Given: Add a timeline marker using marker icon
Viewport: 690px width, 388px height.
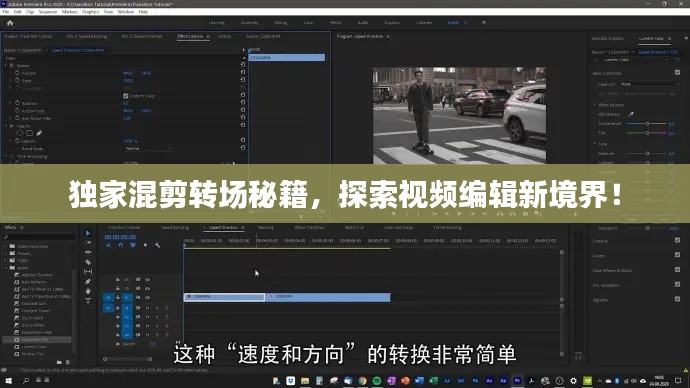Looking at the screenshot, I should [145, 245].
